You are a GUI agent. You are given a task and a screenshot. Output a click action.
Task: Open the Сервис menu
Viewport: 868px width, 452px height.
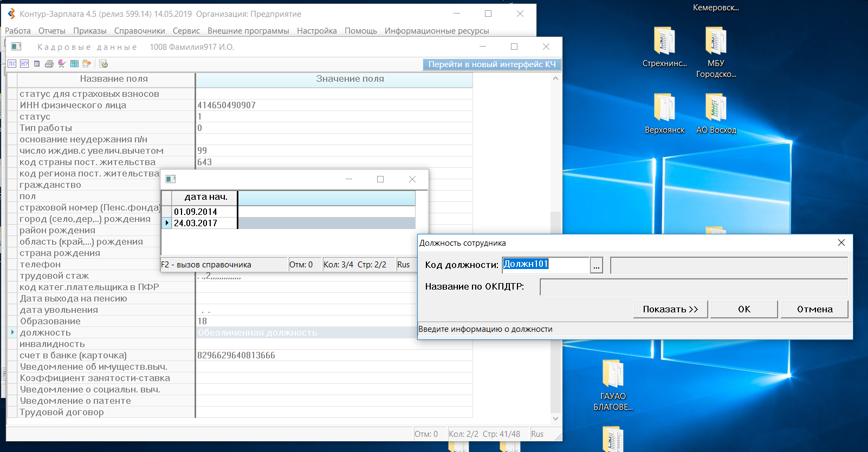(186, 31)
